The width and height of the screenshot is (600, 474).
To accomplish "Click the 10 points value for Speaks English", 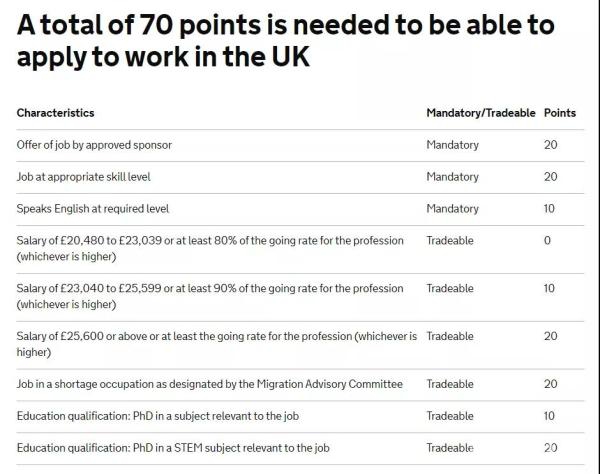I will click(550, 209).
